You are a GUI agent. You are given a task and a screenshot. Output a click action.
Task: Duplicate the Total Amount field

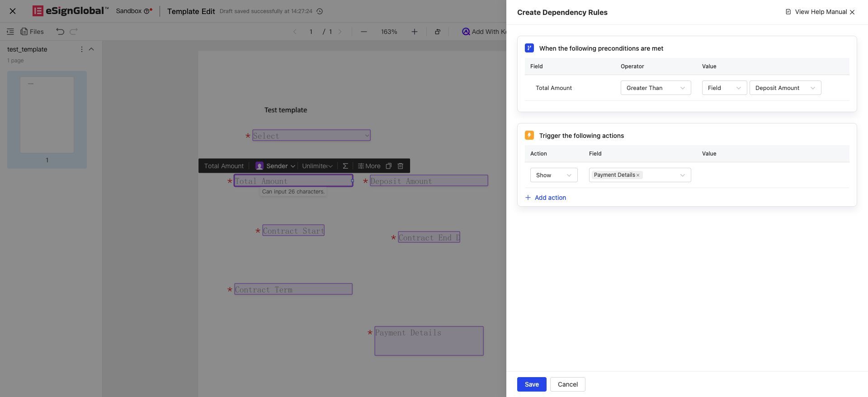(x=388, y=166)
